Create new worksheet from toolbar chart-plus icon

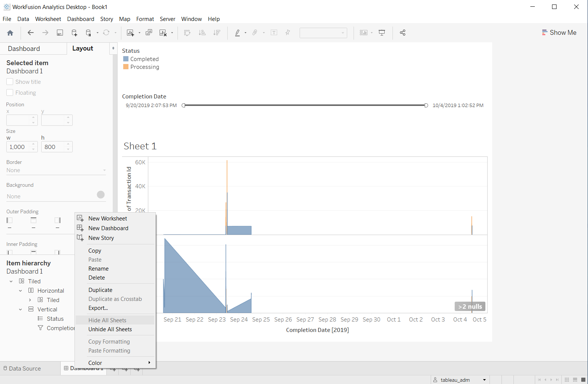130,33
